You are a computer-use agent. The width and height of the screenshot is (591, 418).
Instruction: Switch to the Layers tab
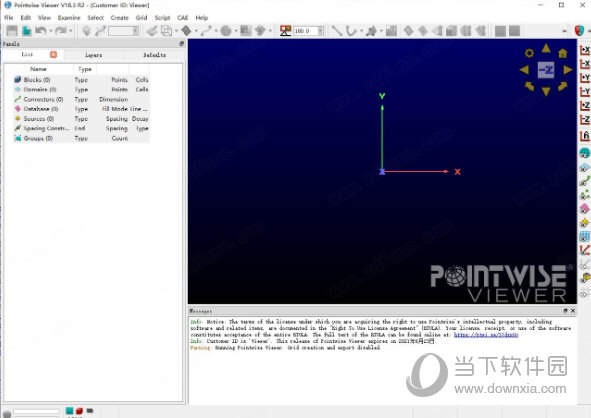[93, 55]
